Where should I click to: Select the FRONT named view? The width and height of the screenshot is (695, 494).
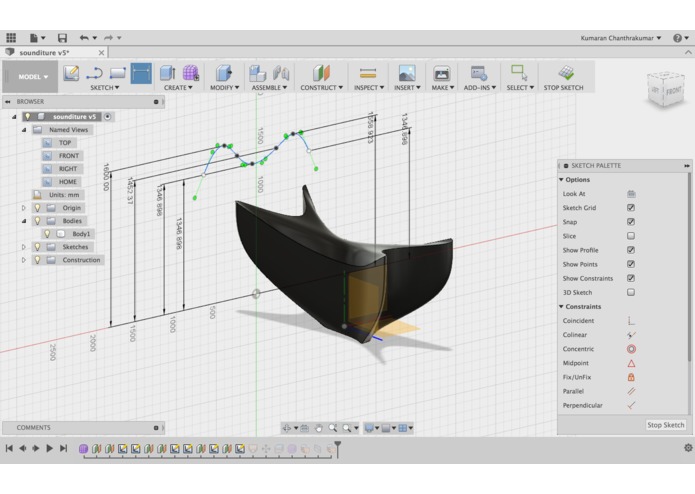69,156
